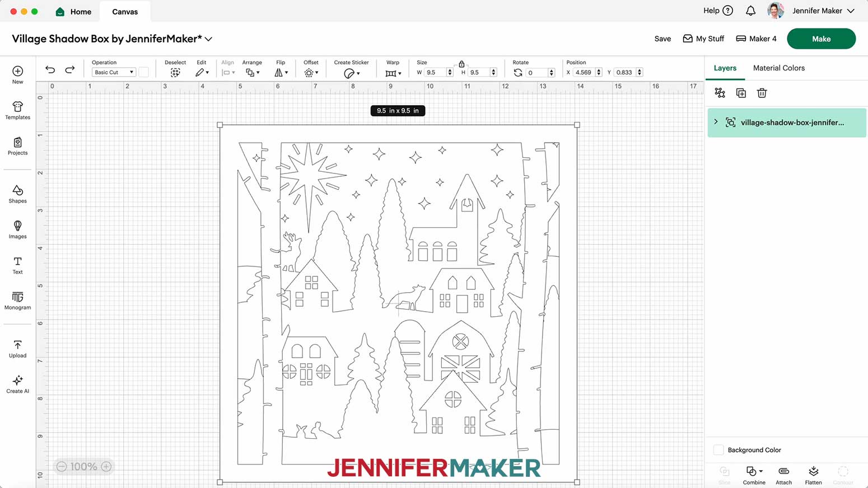
Task: Expand the village-shadow-box layer group
Action: tap(716, 121)
